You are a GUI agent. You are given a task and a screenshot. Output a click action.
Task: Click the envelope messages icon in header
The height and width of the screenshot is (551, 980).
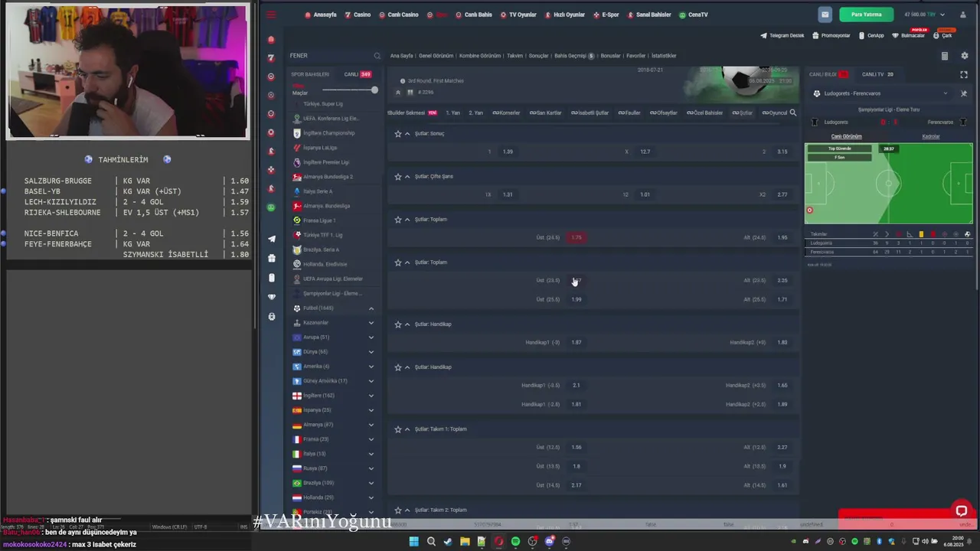pos(825,15)
